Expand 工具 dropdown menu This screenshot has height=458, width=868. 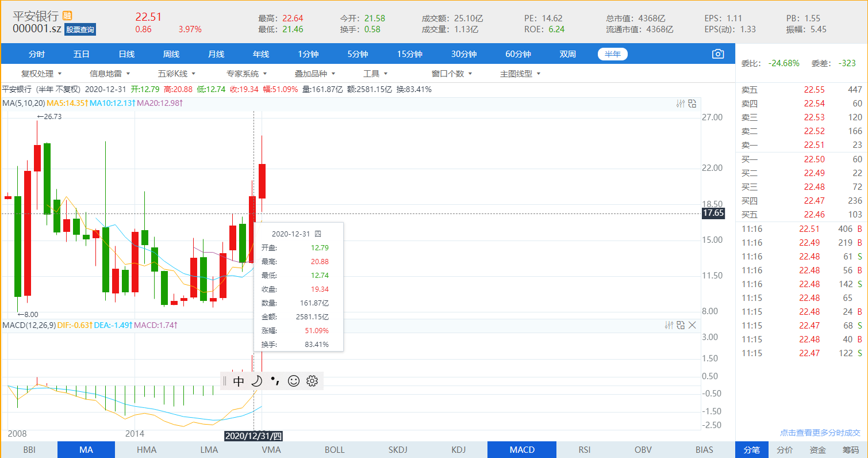click(375, 74)
